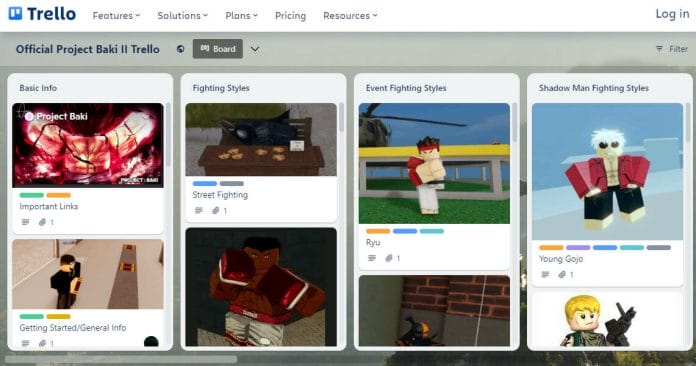Click the Basic Info list header

38,88
